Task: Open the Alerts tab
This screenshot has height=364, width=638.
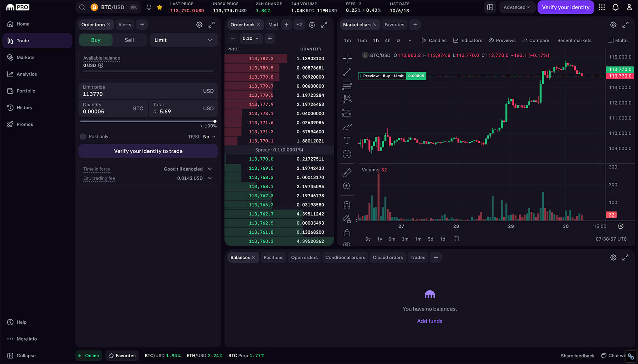Action: click(x=125, y=25)
